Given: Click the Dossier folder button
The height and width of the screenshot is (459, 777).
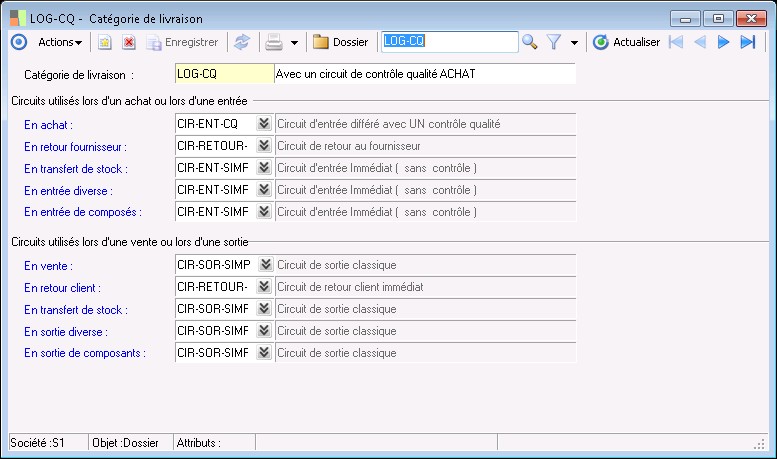Looking at the screenshot, I should tap(340, 42).
